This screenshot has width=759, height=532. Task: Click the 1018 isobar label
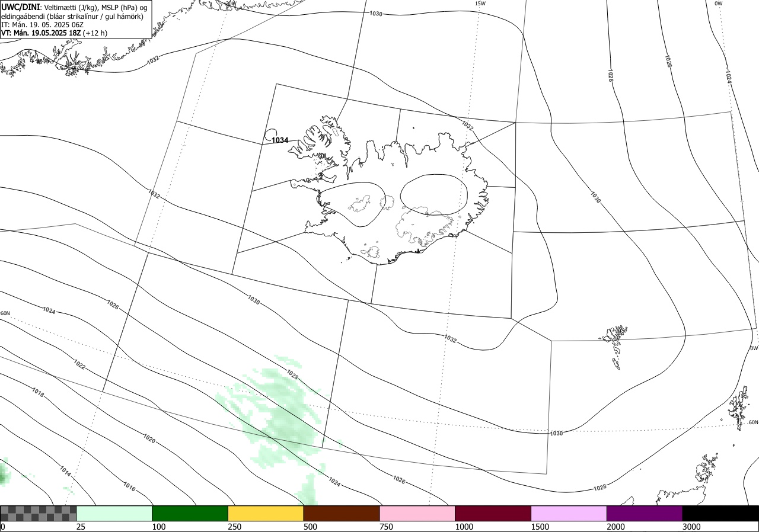pos(39,393)
